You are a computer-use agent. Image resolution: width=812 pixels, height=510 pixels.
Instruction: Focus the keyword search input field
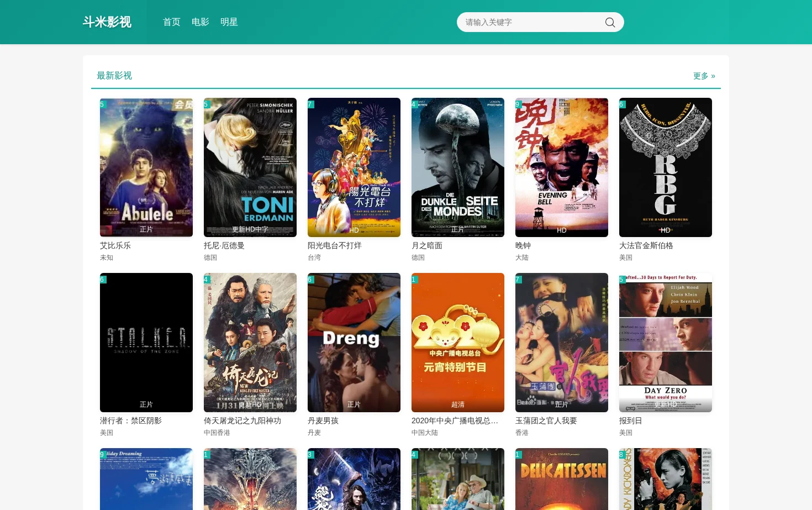click(x=530, y=22)
